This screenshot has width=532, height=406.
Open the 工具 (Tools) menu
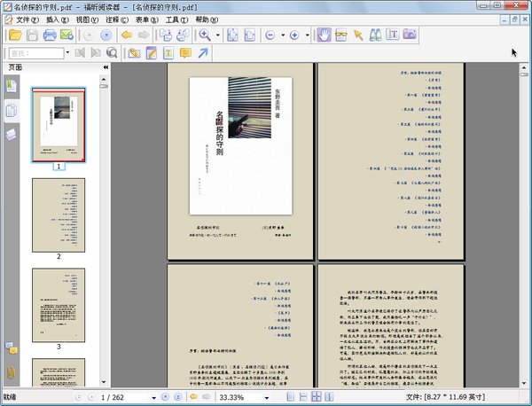(x=176, y=19)
